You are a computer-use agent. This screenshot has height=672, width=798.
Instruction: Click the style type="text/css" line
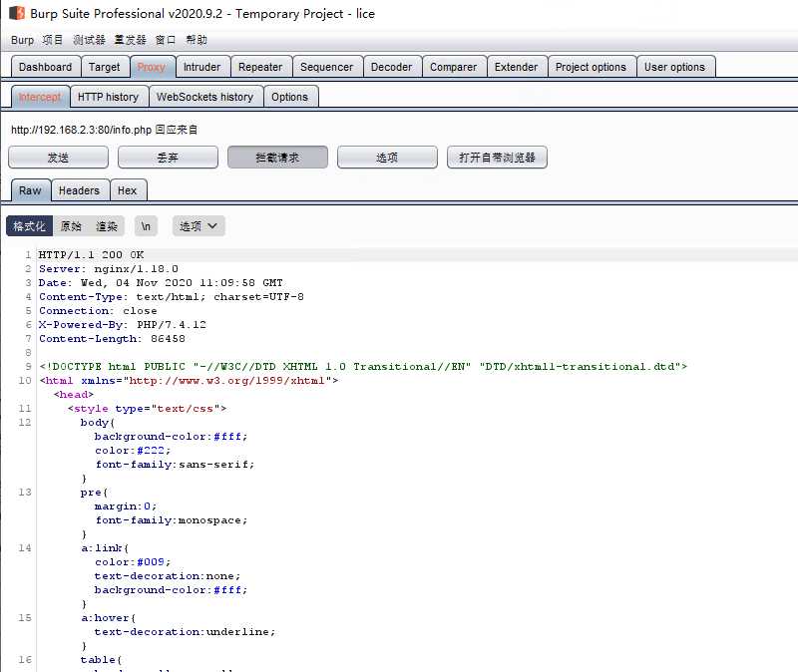click(147, 409)
